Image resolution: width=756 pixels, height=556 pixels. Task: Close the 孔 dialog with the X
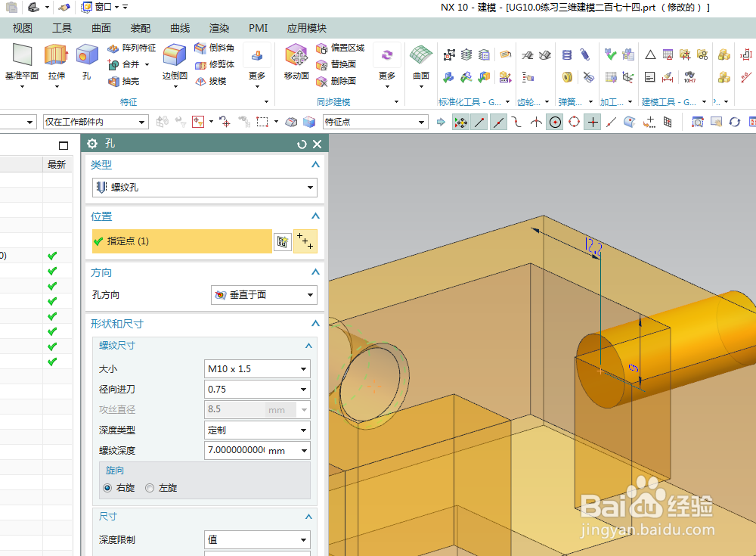[318, 144]
